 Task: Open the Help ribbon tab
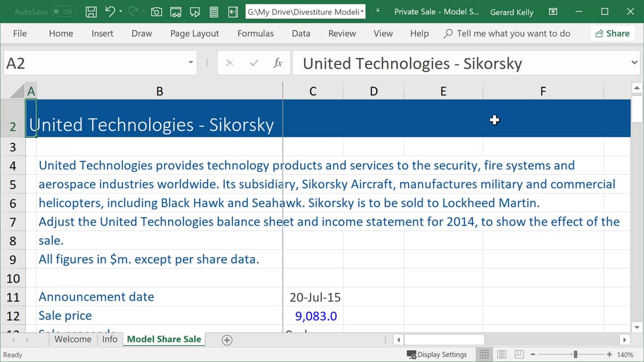419,33
